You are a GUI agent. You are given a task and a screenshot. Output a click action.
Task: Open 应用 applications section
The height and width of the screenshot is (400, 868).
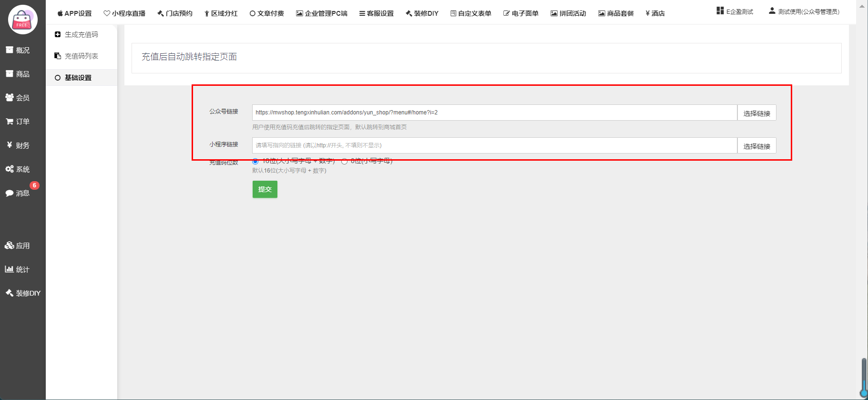click(18, 246)
